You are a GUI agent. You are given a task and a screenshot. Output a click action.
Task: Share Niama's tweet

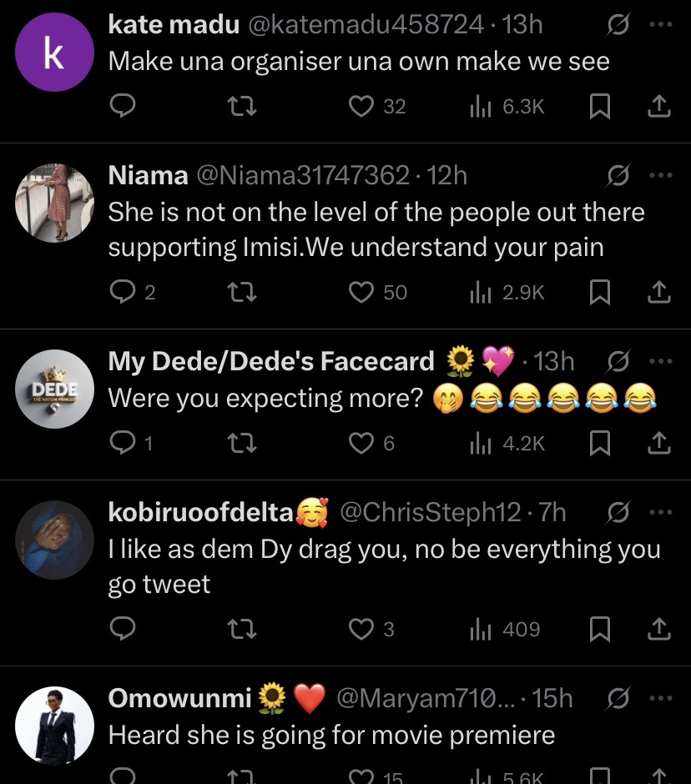tap(658, 292)
